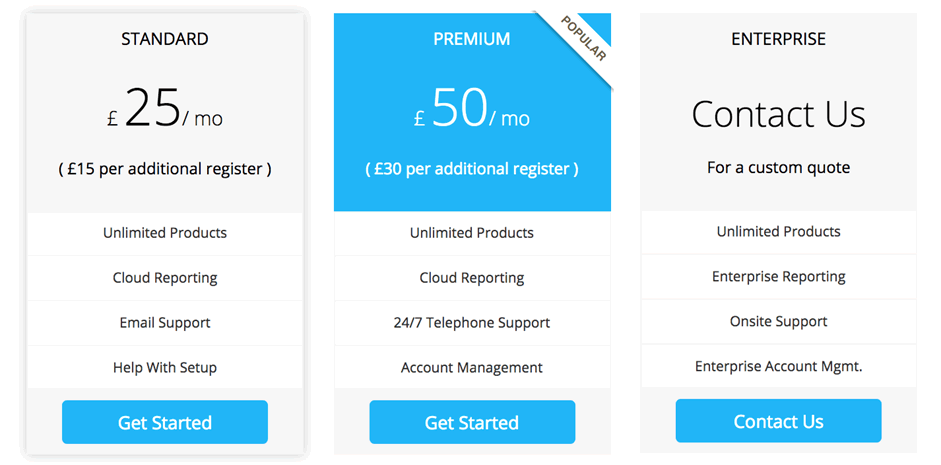Select Enterprise Reporting feature row
Viewport: 941px width, 465px height.
[x=778, y=277]
